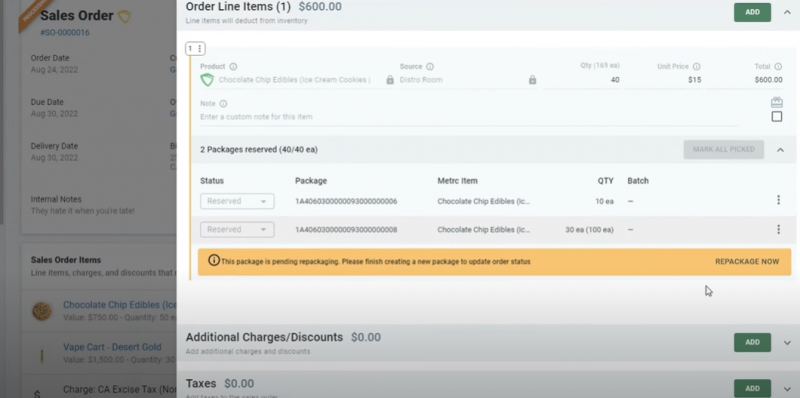Click the Sales Order shield badge
The width and height of the screenshot is (800, 398).
click(x=124, y=16)
